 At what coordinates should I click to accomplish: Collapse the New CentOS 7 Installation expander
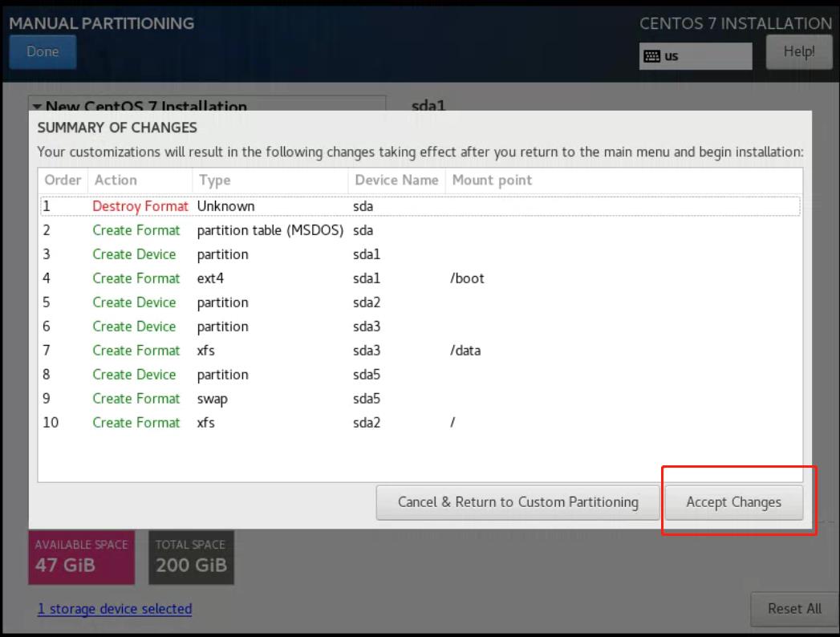[36, 106]
